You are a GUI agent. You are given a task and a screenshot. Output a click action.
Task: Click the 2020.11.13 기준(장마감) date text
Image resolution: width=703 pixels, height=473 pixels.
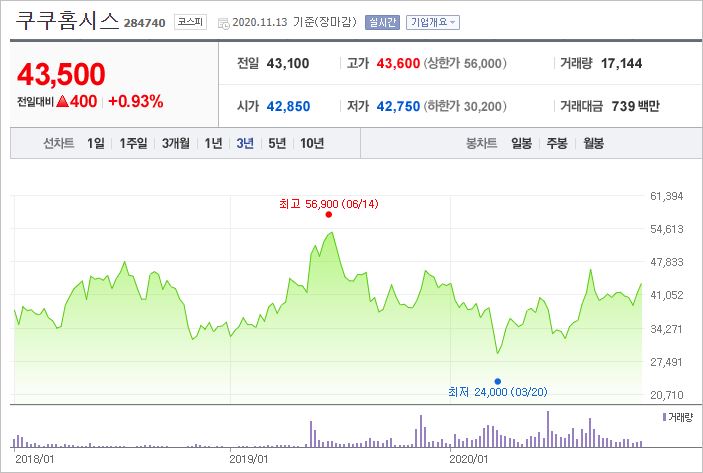(295, 22)
